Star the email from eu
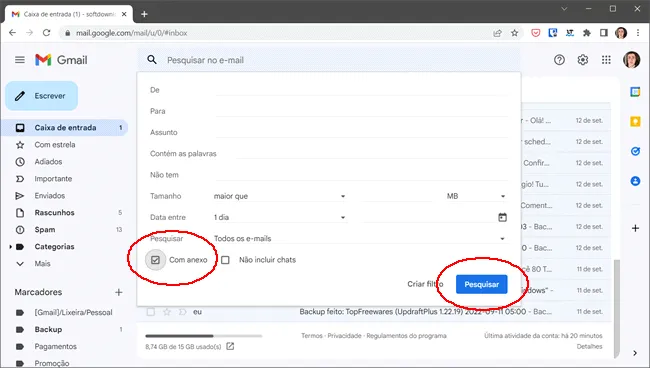Image resolution: width=650 pixels, height=368 pixels. click(167, 312)
